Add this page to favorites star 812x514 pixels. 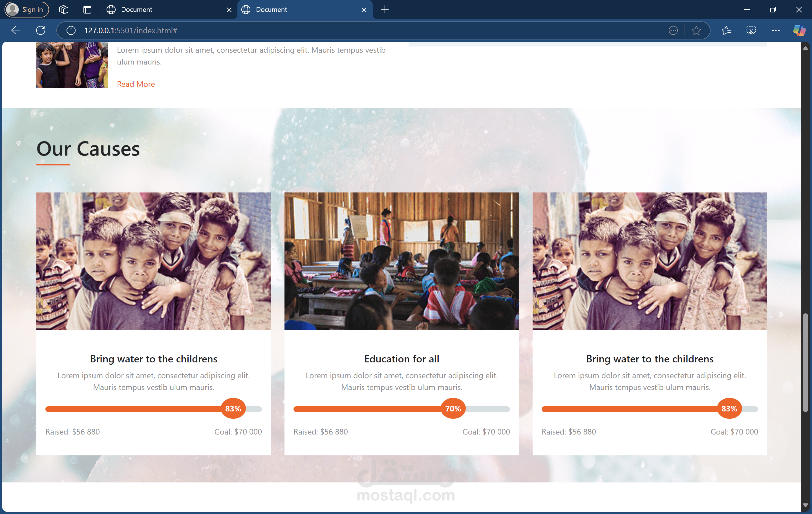coord(696,30)
